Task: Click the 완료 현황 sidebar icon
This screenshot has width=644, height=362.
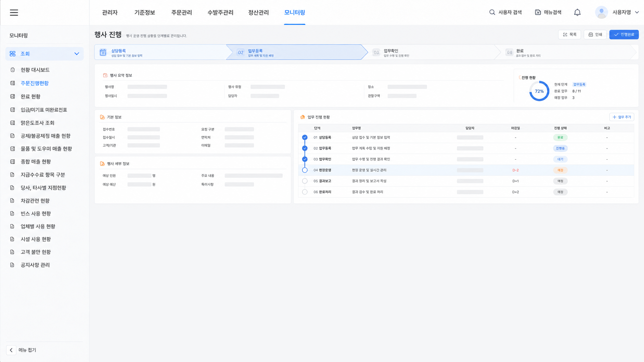Action: 12,96
